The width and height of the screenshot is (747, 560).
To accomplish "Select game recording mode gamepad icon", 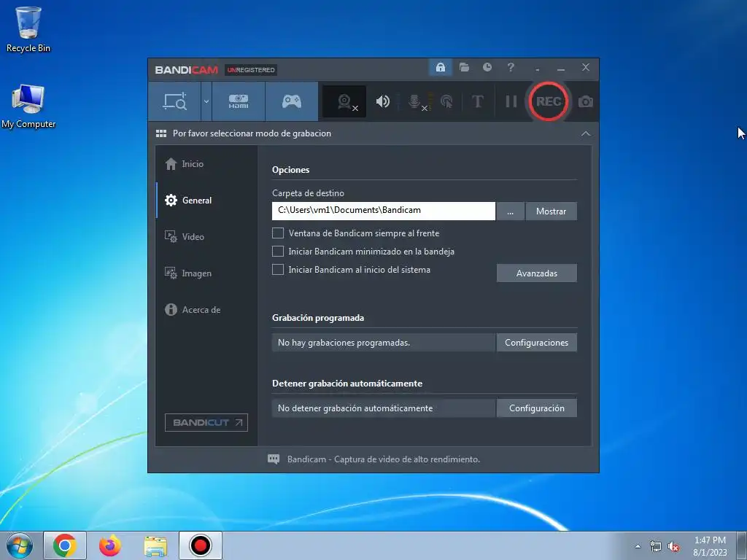I will click(292, 101).
